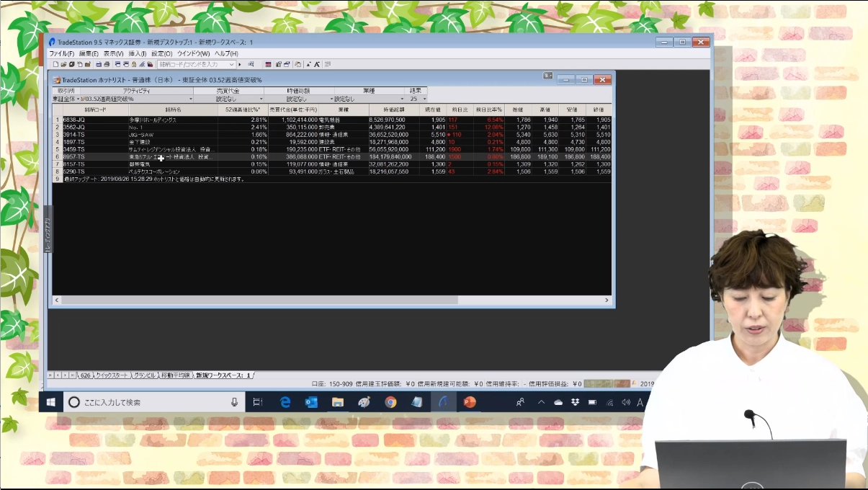
Task: Click the small 'A' decrease font icon
Action: [308, 64]
